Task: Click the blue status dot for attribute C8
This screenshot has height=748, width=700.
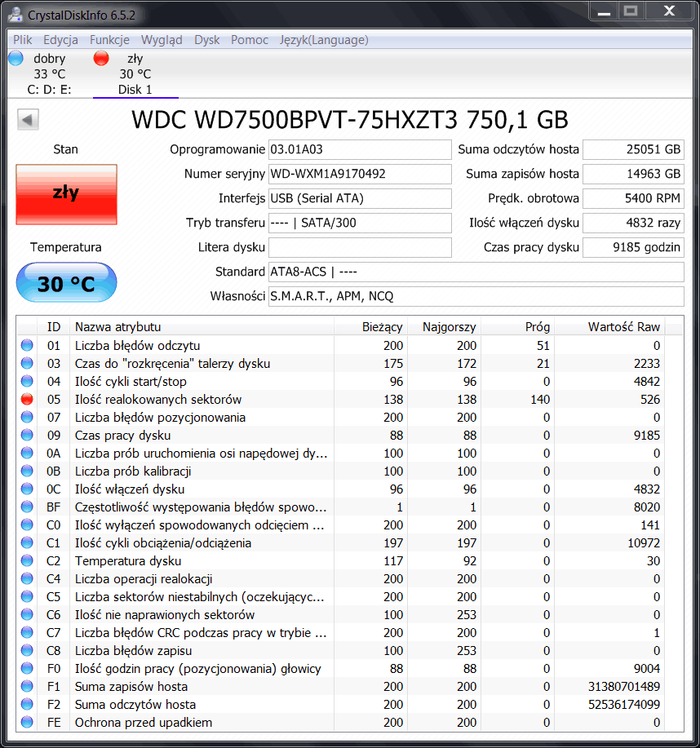Action: tap(27, 650)
